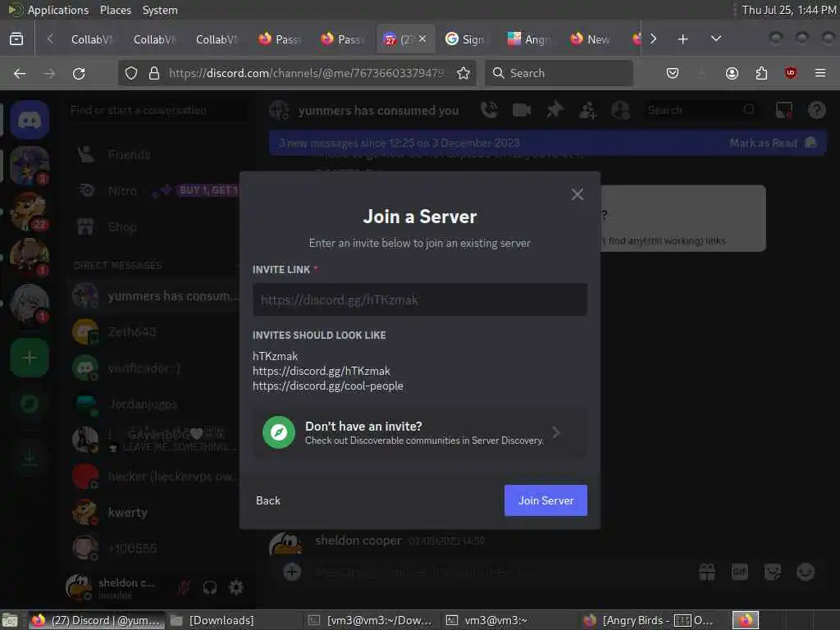Click the message attachment plus button

292,572
